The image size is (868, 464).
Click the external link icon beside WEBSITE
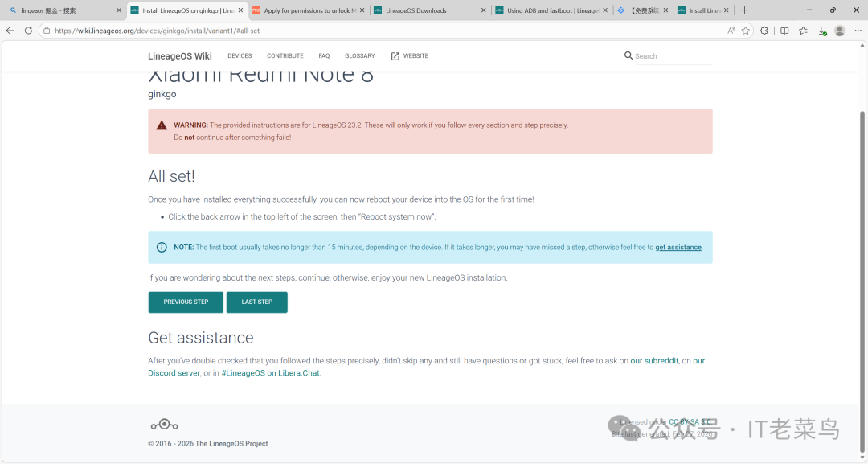coord(395,56)
